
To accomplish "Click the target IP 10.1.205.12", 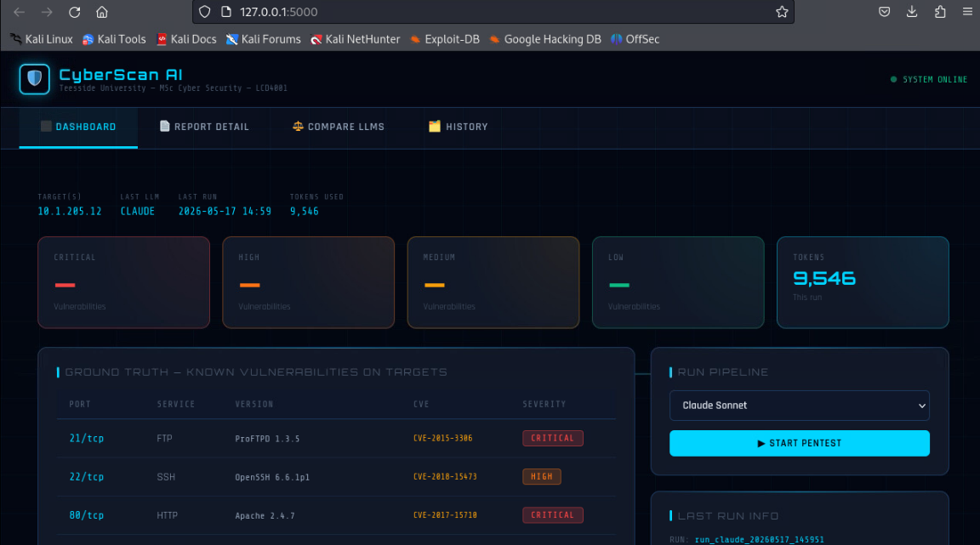I will 70,211.
